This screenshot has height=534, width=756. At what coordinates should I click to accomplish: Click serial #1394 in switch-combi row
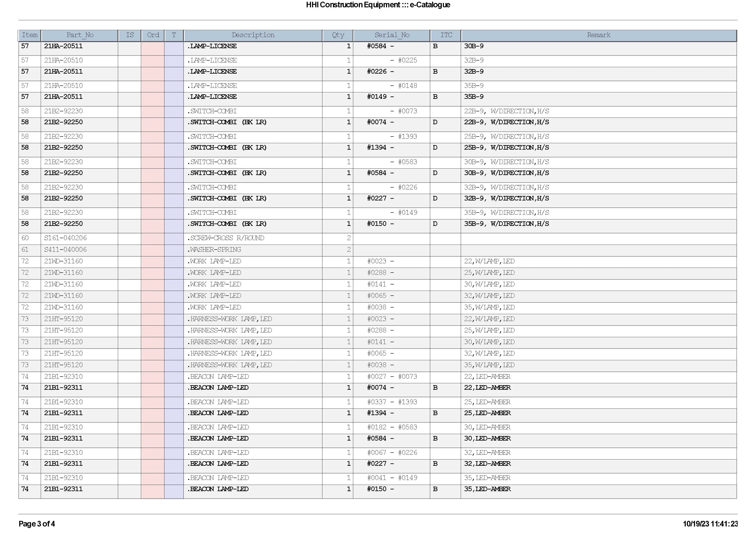[380, 148]
